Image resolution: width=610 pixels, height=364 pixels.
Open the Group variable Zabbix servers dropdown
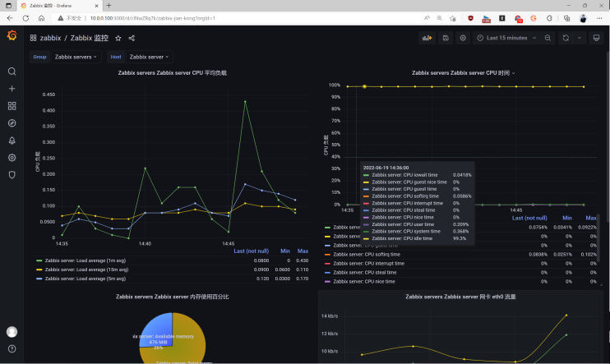pos(76,57)
